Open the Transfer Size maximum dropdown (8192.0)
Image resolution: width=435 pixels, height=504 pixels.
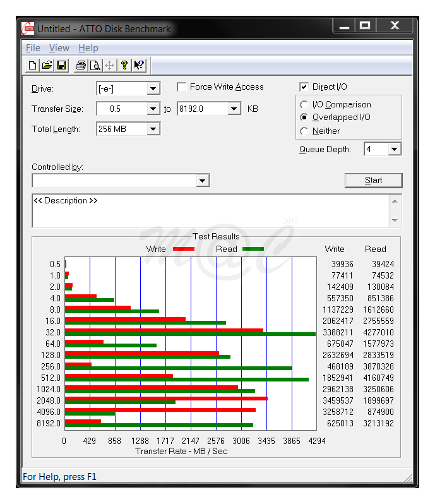coord(234,109)
